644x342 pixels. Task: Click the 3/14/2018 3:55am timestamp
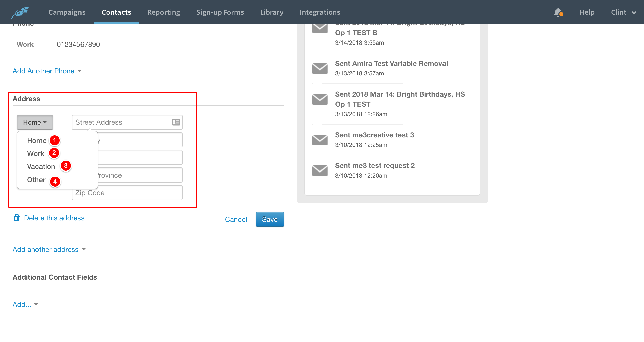tap(359, 43)
